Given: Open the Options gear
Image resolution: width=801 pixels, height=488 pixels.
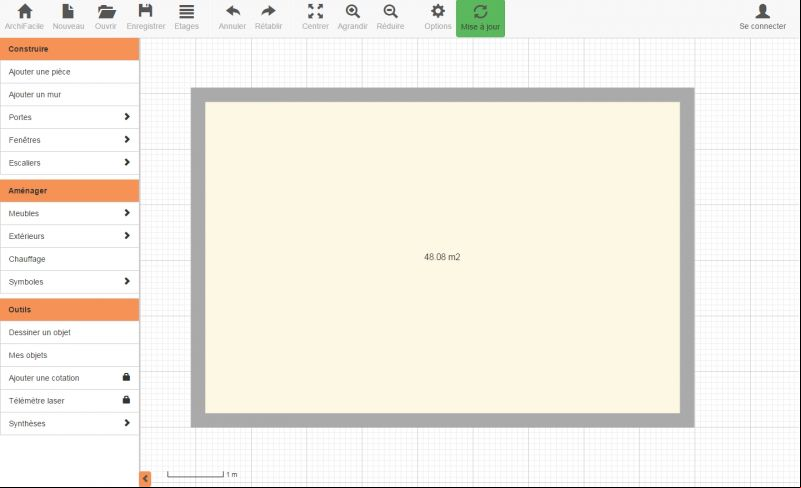Looking at the screenshot, I should 438,17.
